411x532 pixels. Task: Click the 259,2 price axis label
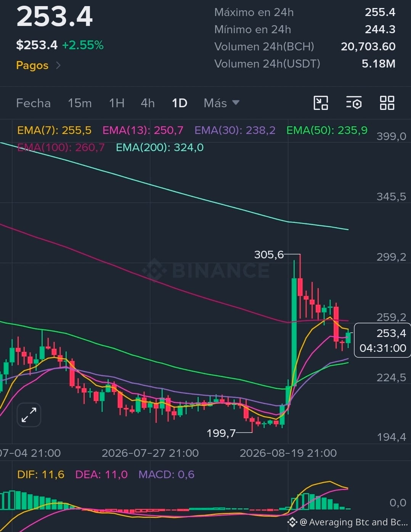[392, 317]
